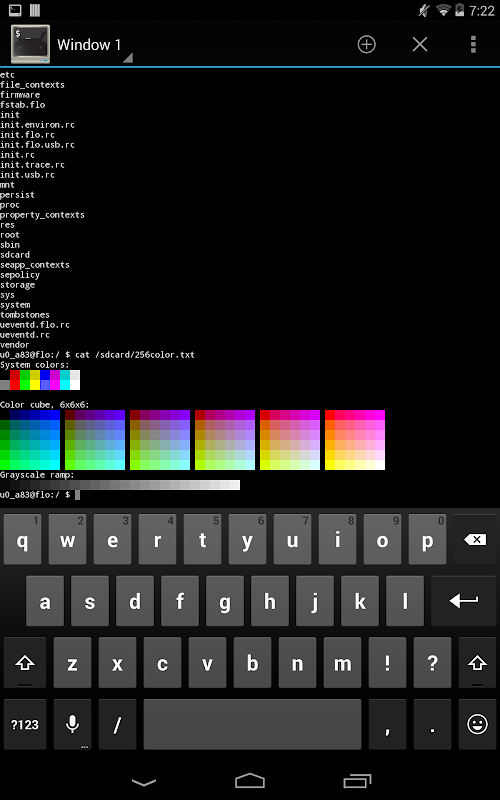The width and height of the screenshot is (500, 800).
Task: Toggle the left shift key
Action: 24,663
